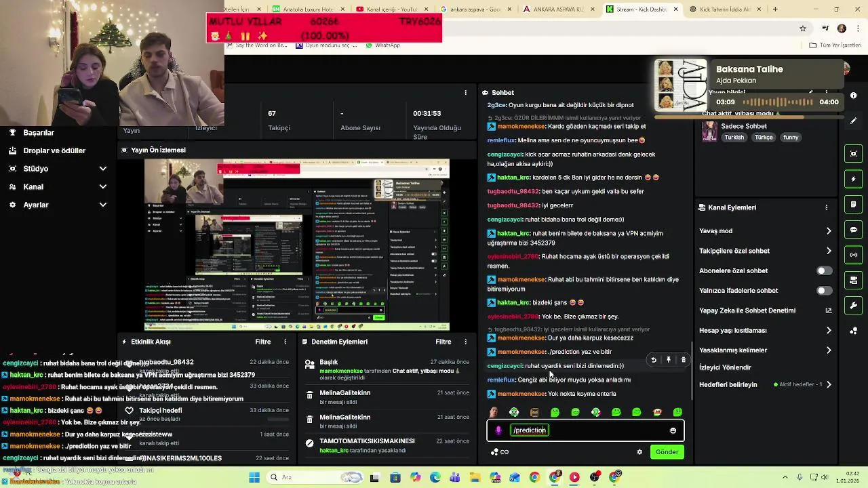Screen dimensions: 868x488
Task: Click the Turkish tag chip
Action: tap(734, 138)
